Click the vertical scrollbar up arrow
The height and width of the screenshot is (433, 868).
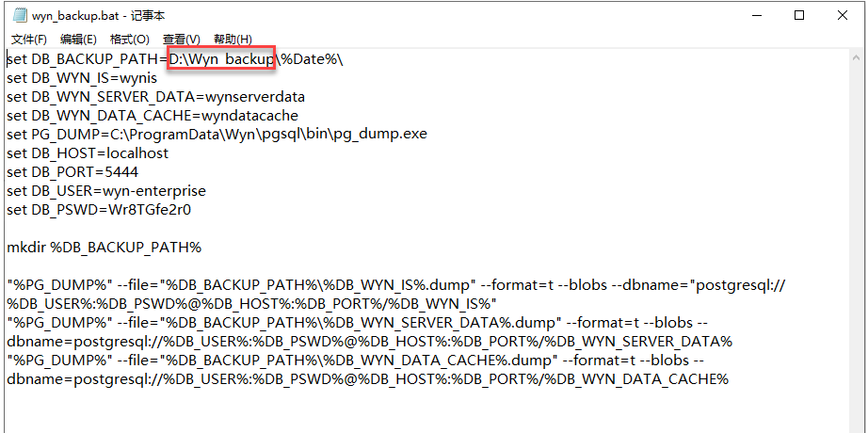(x=856, y=57)
